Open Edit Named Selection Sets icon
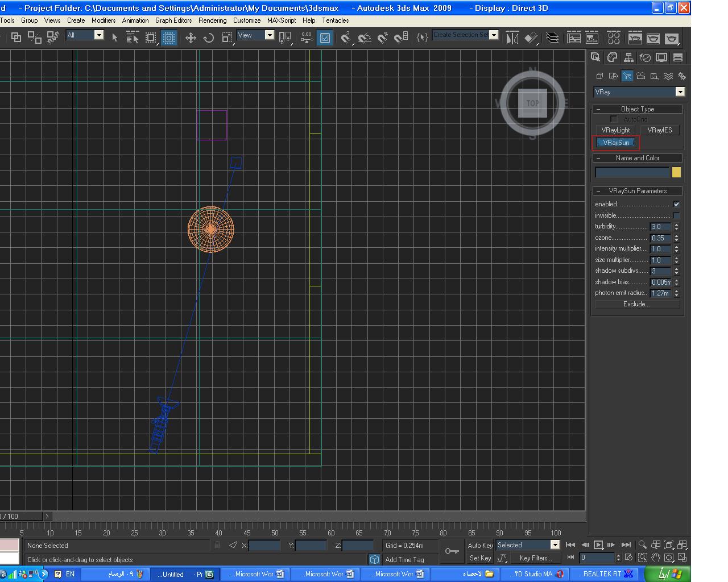The height and width of the screenshot is (582, 728). (x=422, y=38)
